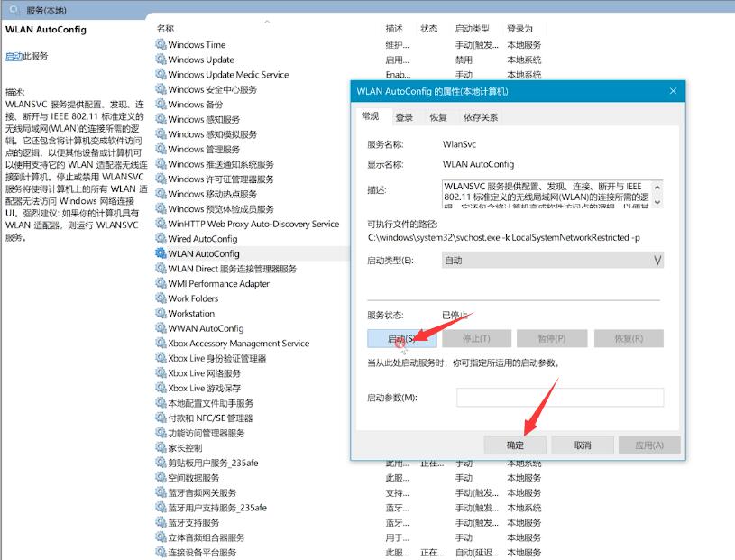This screenshot has width=735, height=560.
Task: Select the 剪贴板用户服务_235afe row
Action: pyautogui.click(x=349, y=463)
